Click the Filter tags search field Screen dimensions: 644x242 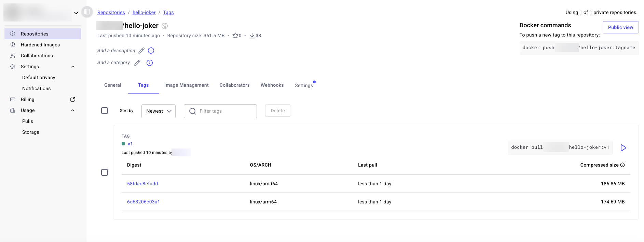220,111
